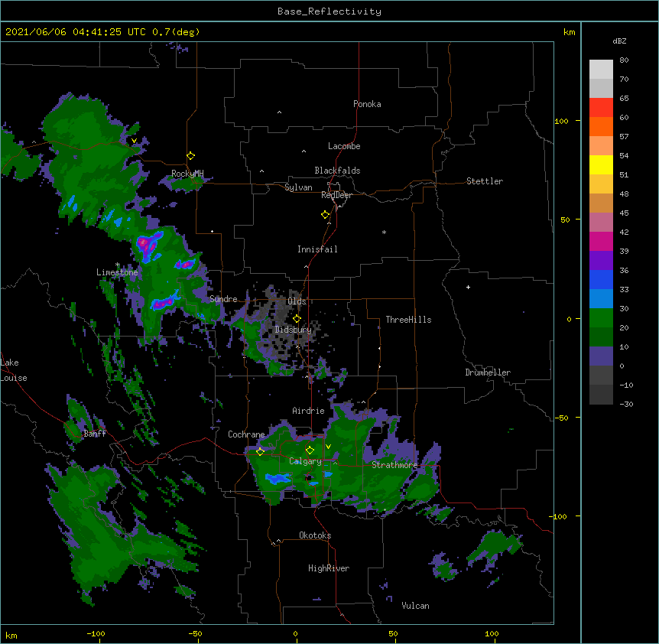The width and height of the screenshot is (659, 644).
Task: Click the asterisk marker east of Innisfail
Action: 384,232
